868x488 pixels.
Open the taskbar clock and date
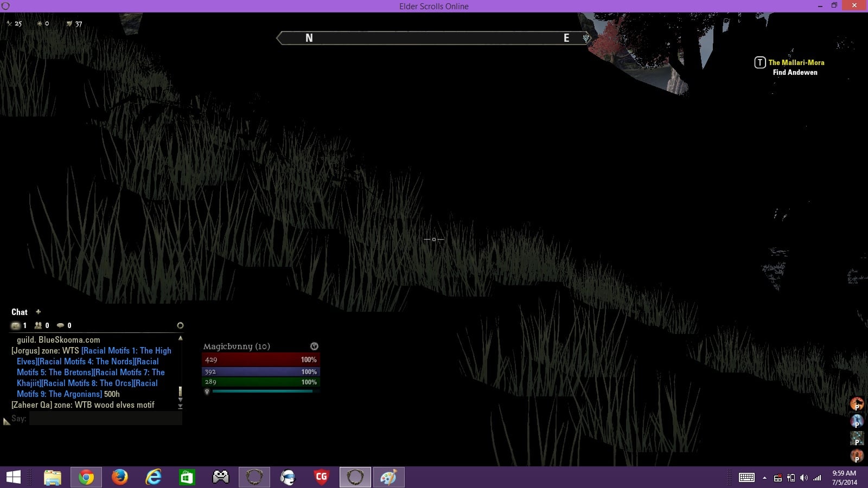click(x=844, y=478)
